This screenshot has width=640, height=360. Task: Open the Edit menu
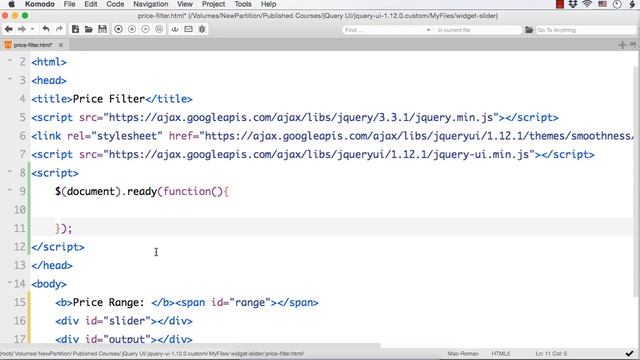pos(91,4)
